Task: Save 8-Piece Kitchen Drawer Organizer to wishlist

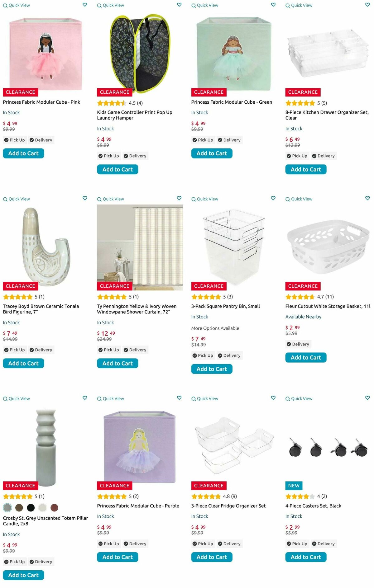Action: (367, 5)
